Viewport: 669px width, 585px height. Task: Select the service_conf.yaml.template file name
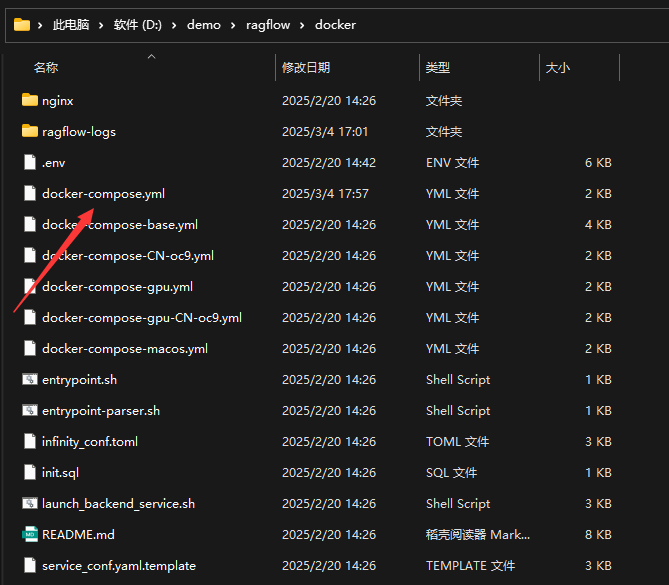[x=119, y=565]
